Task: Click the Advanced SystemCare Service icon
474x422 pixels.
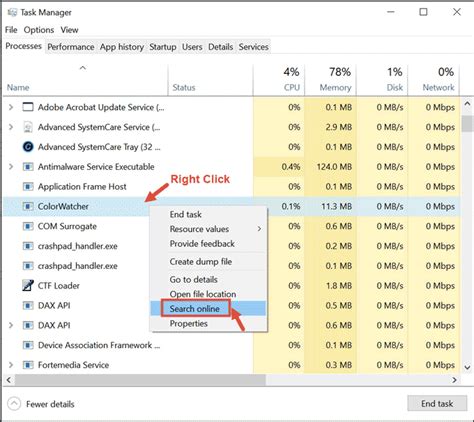Action: pyautogui.click(x=28, y=127)
